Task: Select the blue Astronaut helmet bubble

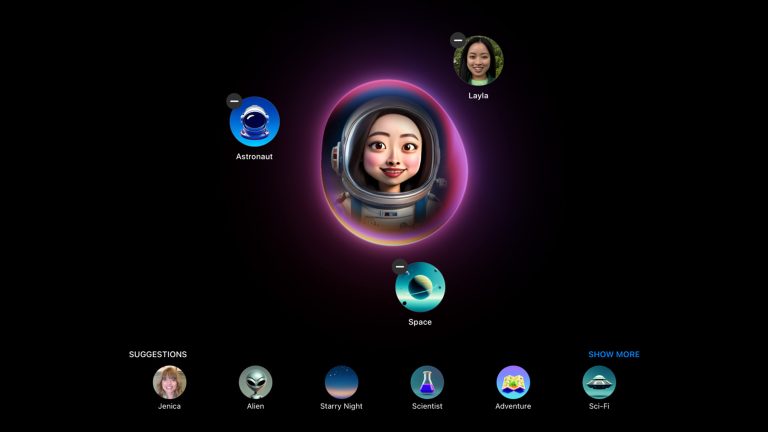Action: (255, 122)
